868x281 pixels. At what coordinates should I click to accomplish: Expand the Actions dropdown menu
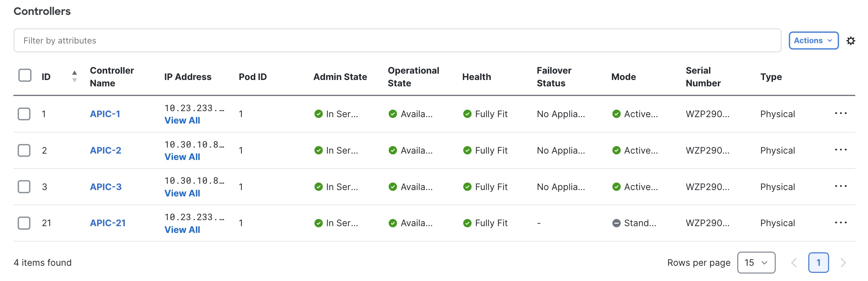coord(813,41)
